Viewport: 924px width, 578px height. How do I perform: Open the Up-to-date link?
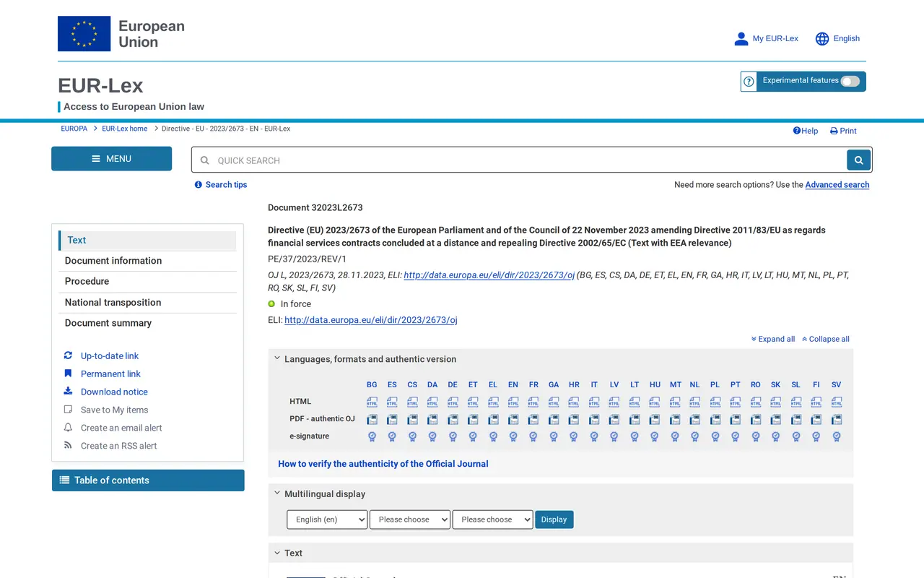coord(110,355)
